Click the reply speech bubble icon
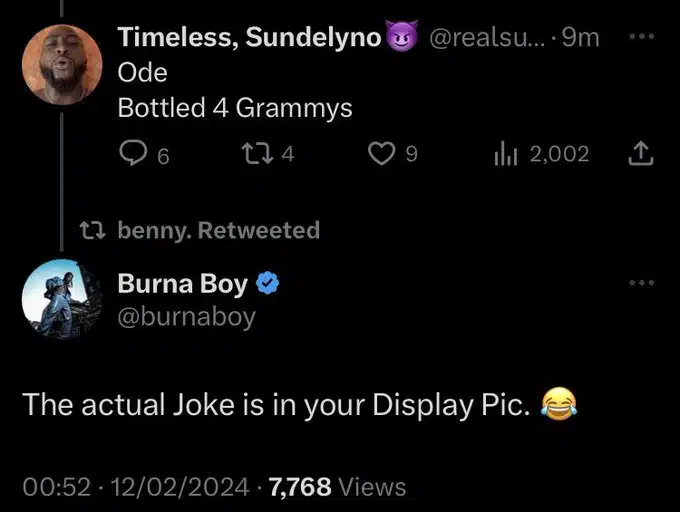 (x=133, y=153)
